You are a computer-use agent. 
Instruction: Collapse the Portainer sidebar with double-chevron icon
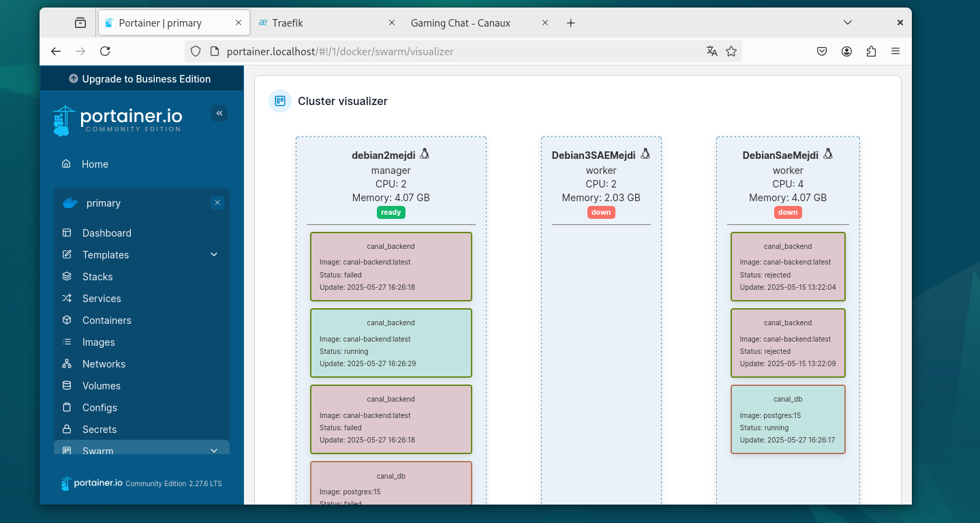click(219, 113)
